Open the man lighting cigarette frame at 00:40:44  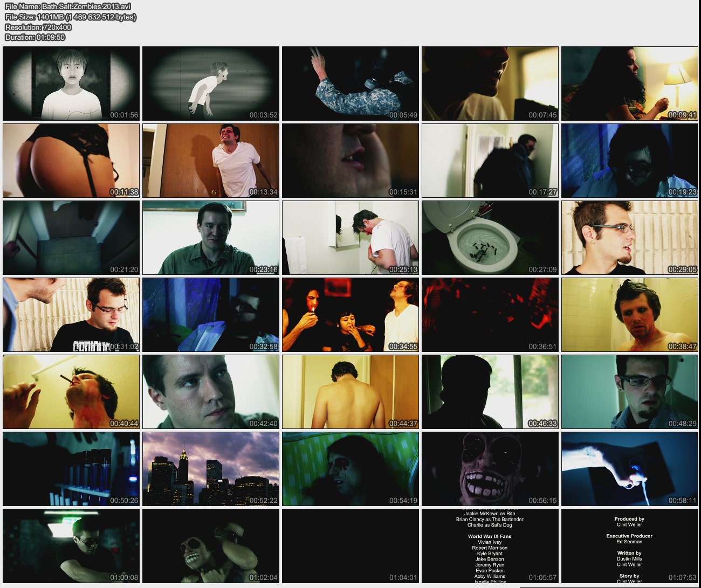pos(71,391)
